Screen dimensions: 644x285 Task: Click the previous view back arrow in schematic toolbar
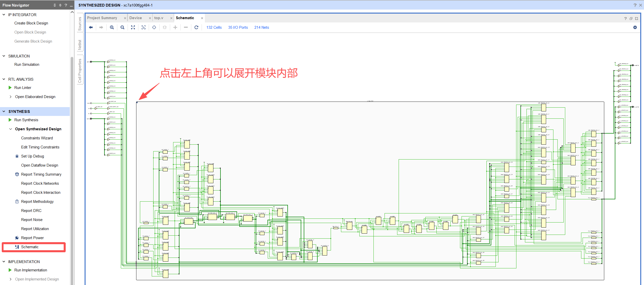tap(91, 27)
